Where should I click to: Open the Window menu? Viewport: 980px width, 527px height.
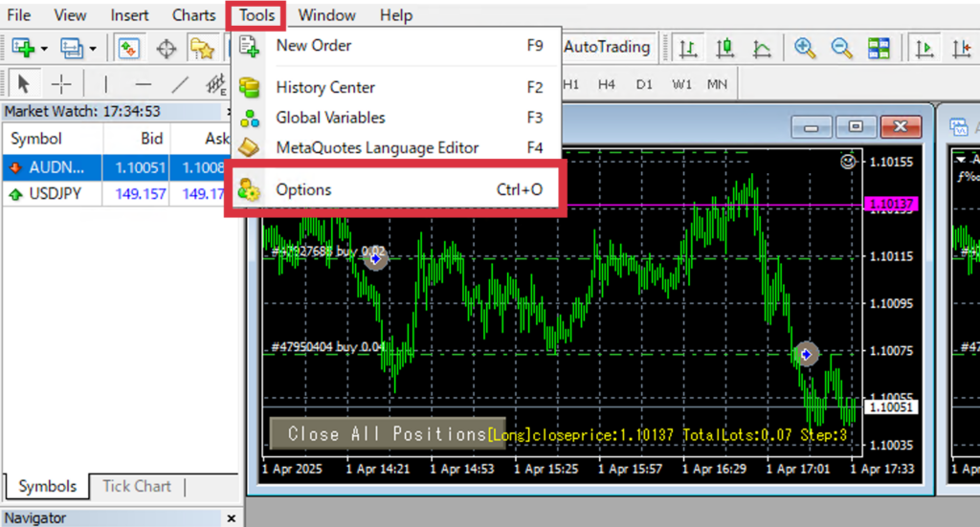pyautogui.click(x=327, y=15)
